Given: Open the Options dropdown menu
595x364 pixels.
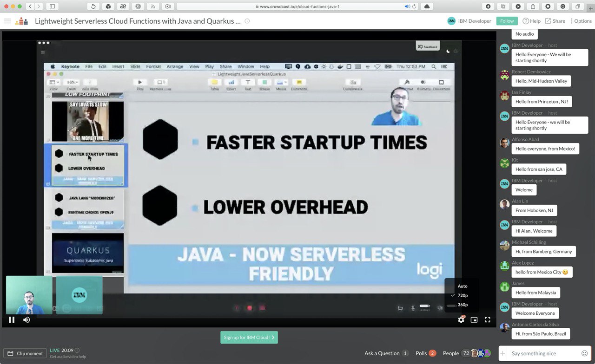Looking at the screenshot, I should coord(581,21).
